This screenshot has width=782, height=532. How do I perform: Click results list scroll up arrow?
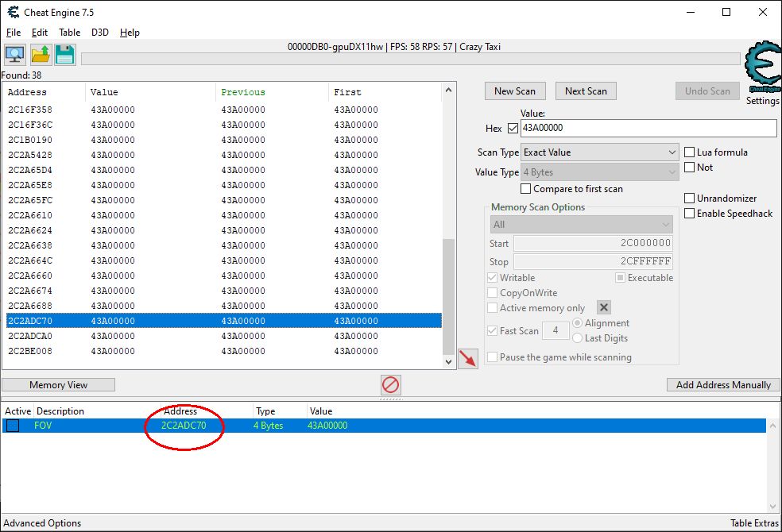[448, 91]
